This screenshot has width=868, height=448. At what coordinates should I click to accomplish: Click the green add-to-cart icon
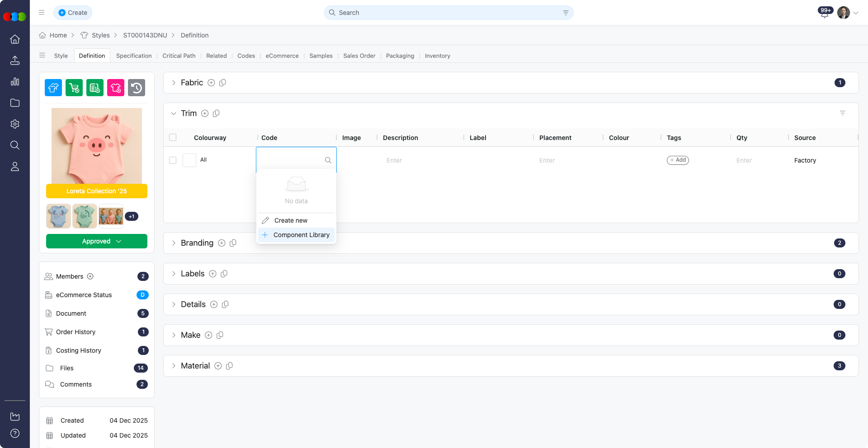click(74, 88)
